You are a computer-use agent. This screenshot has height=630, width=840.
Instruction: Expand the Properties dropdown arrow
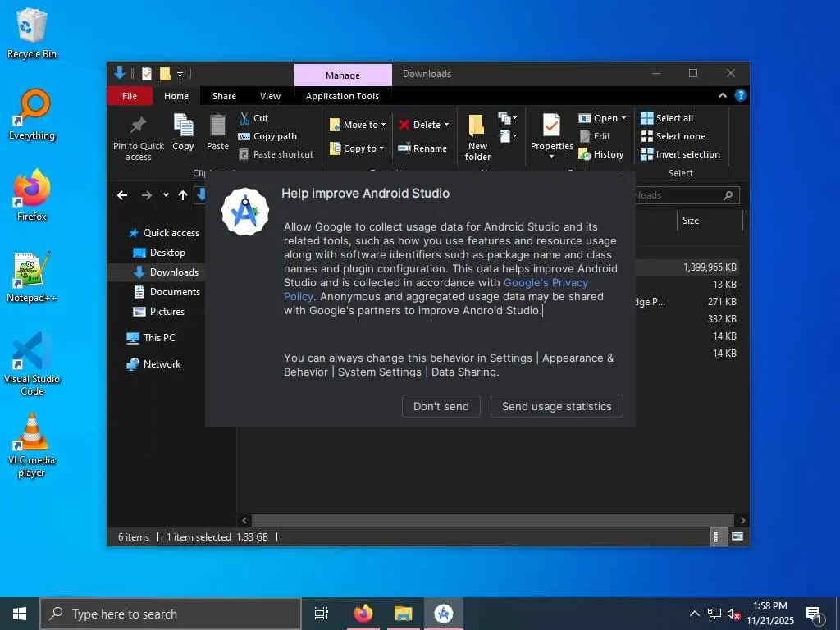[552, 157]
